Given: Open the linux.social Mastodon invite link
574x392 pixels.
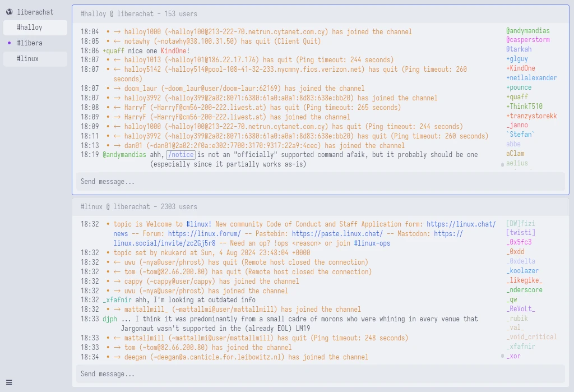Looking at the screenshot, I should click(164, 243).
